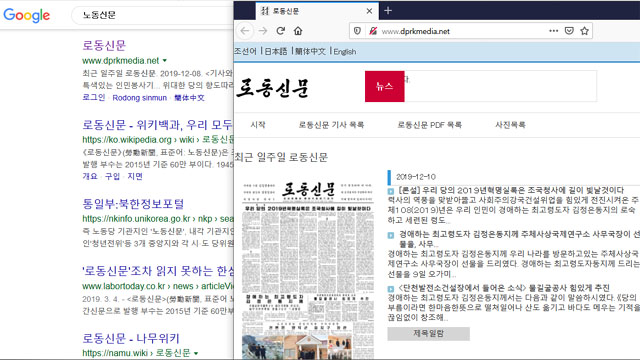
Task: Open the labortoday '로동신문'조차 읽지 못하는 result
Action: (158, 271)
